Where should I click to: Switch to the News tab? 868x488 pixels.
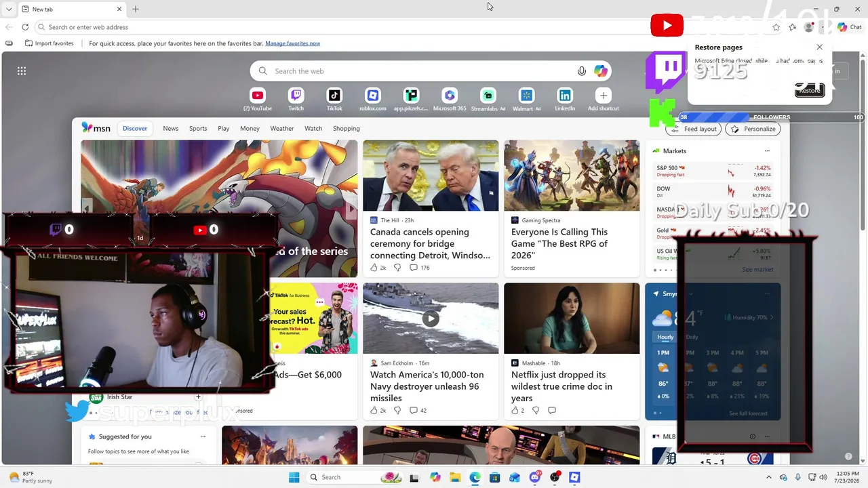[x=171, y=128]
